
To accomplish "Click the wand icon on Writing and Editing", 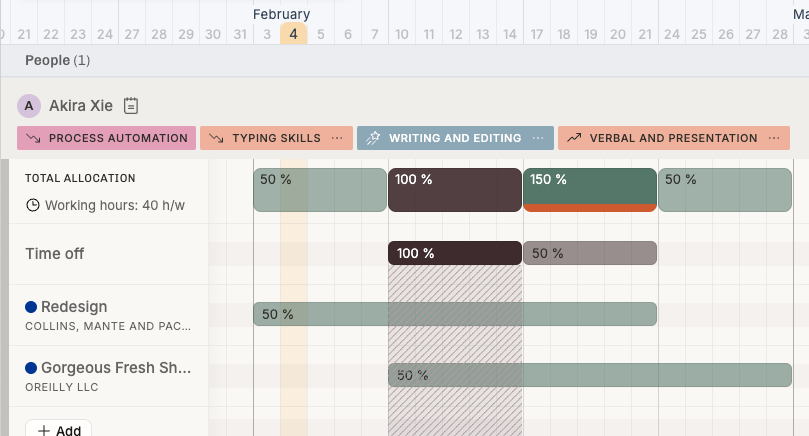I will coord(373,138).
